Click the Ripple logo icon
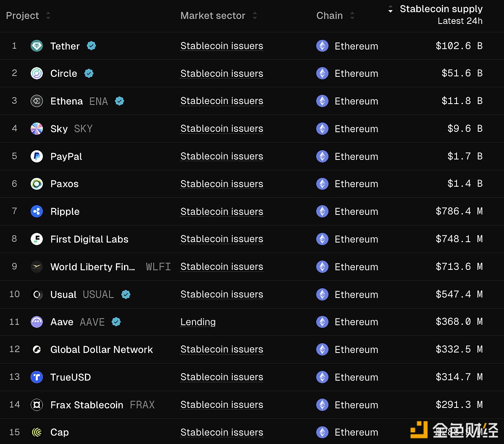 coord(37,212)
